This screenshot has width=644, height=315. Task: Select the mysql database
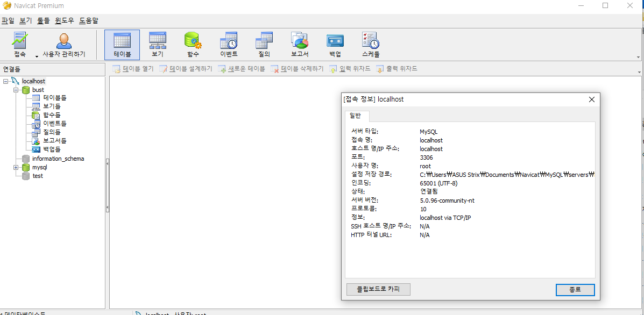click(39, 167)
